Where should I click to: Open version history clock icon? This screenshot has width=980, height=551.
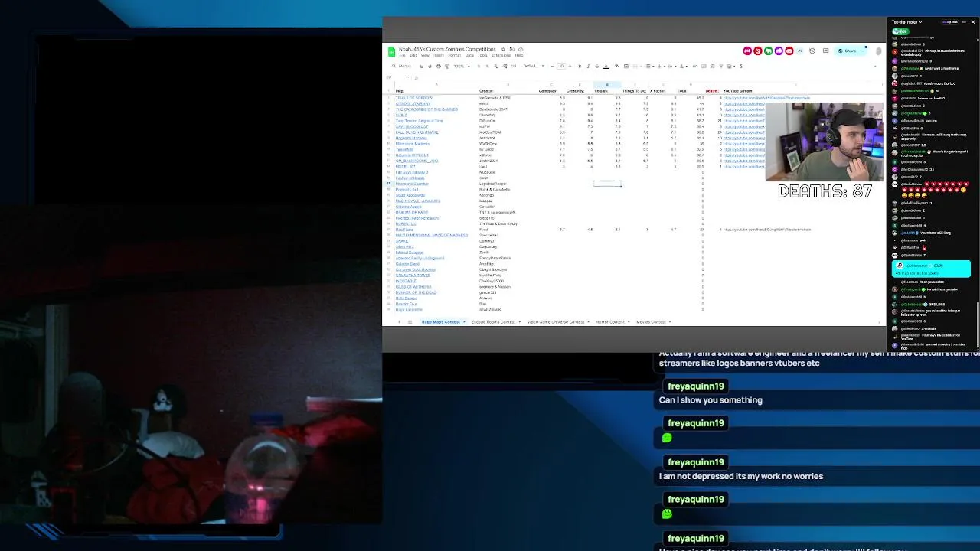[x=812, y=51]
